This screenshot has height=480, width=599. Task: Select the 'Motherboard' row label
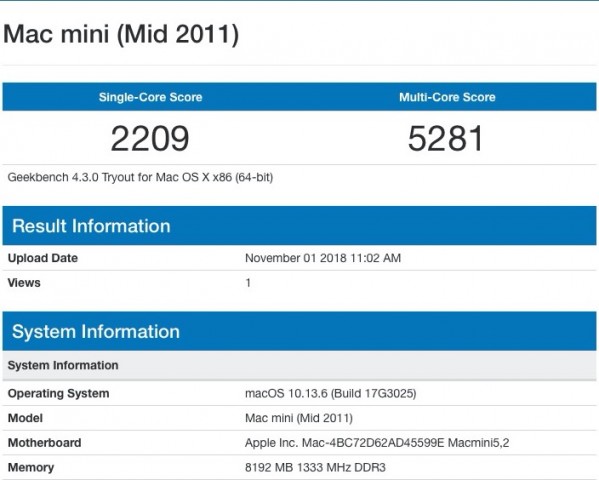[x=44, y=443]
